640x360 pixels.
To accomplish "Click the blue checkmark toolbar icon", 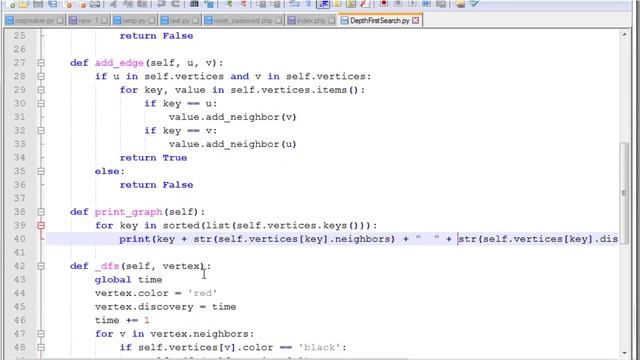I will tap(474, 4).
